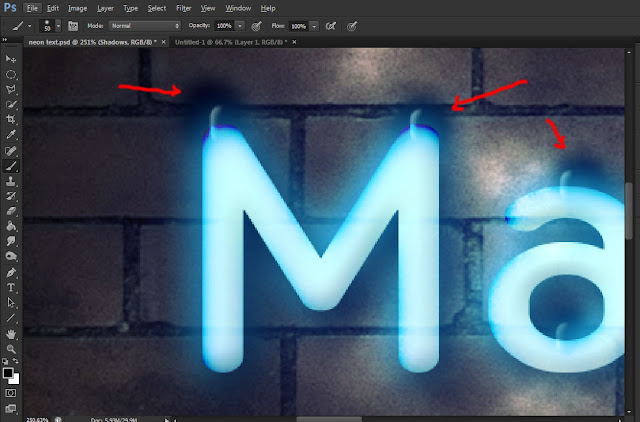The width and height of the screenshot is (640, 422).
Task: Open the Layer menu
Action: click(105, 8)
